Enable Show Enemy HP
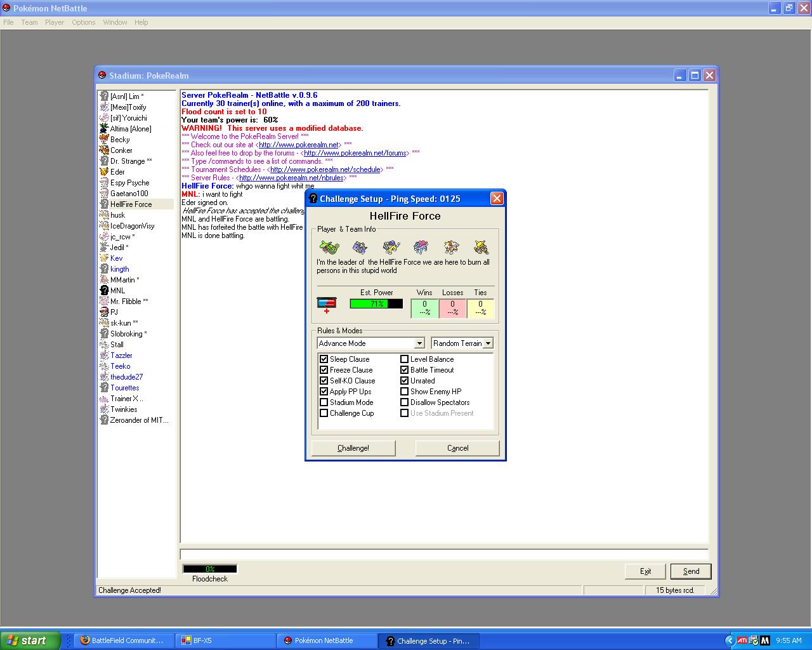This screenshot has width=812, height=650. click(404, 392)
